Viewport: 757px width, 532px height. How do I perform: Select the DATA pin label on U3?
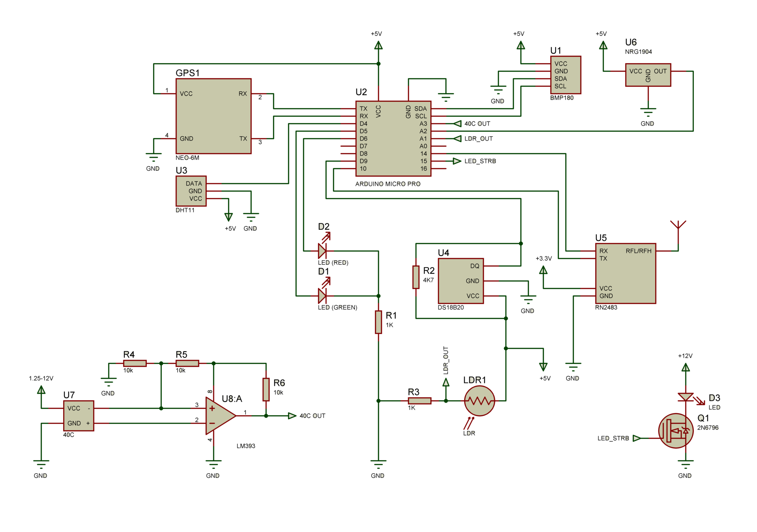point(194,184)
